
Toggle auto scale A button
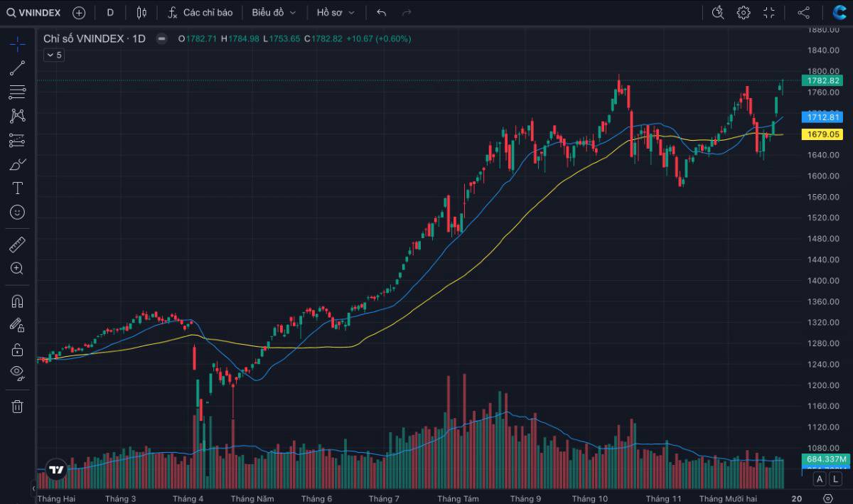820,480
